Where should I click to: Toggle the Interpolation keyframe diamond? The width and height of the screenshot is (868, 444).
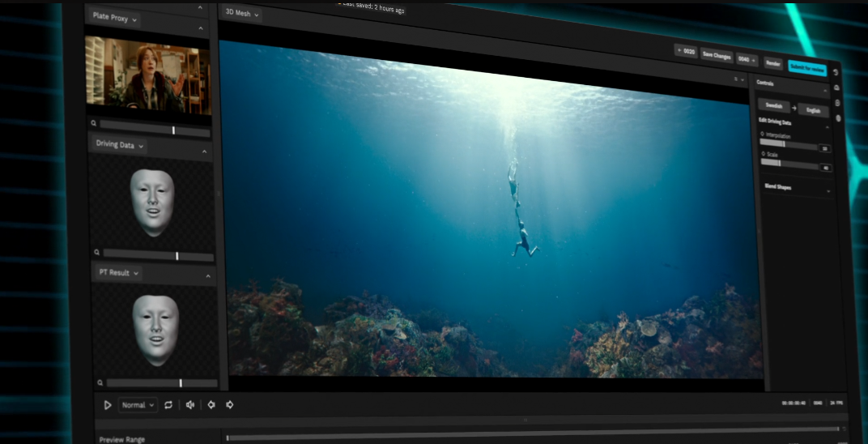pos(762,134)
